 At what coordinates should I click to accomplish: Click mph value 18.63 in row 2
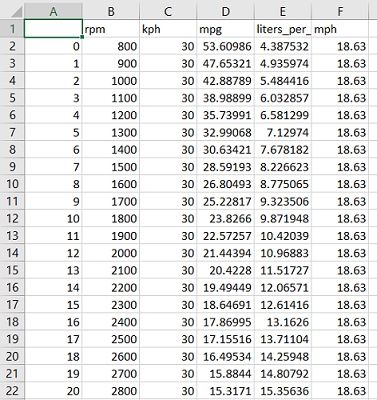(340, 46)
